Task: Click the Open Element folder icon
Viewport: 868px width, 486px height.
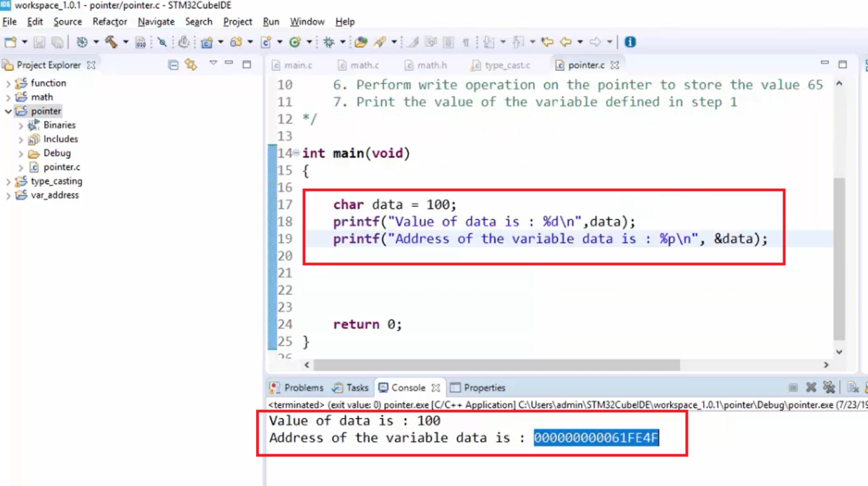Action: pos(360,42)
